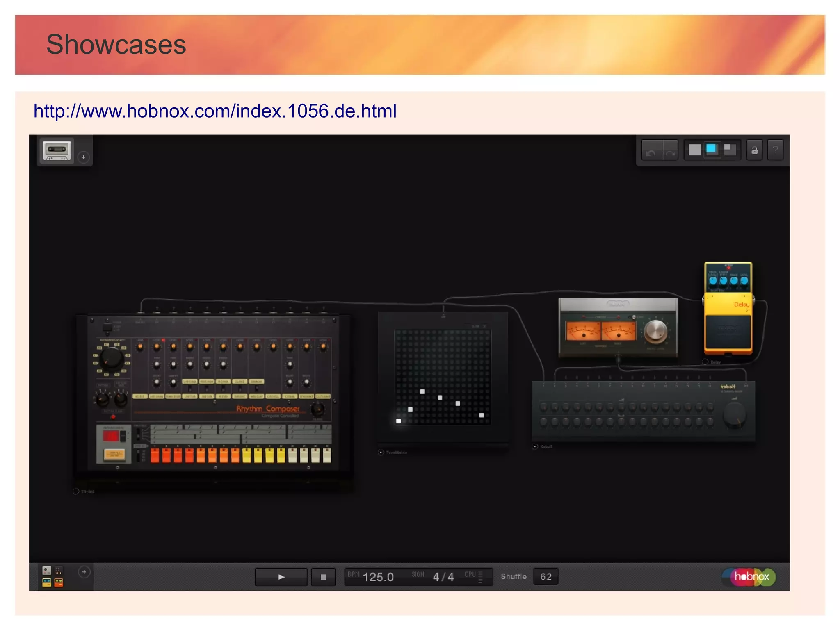
Task: Click the 4/4 time signature field
Action: pos(443,577)
